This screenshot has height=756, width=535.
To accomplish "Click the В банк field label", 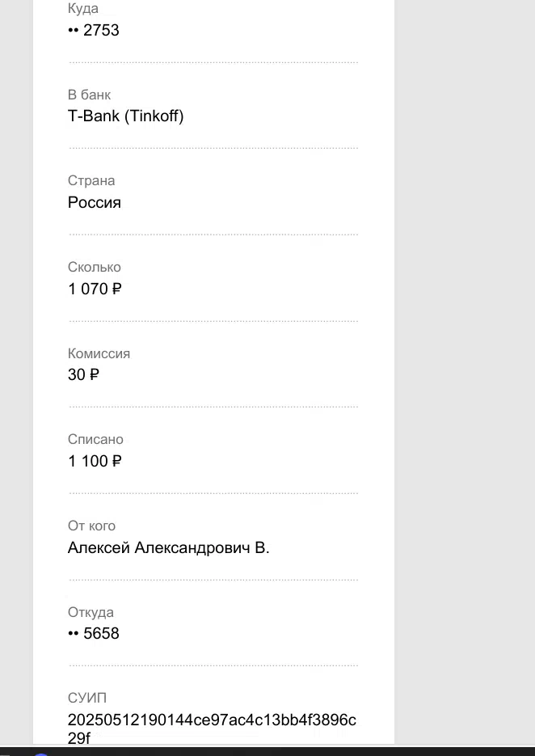I will coord(89,95).
